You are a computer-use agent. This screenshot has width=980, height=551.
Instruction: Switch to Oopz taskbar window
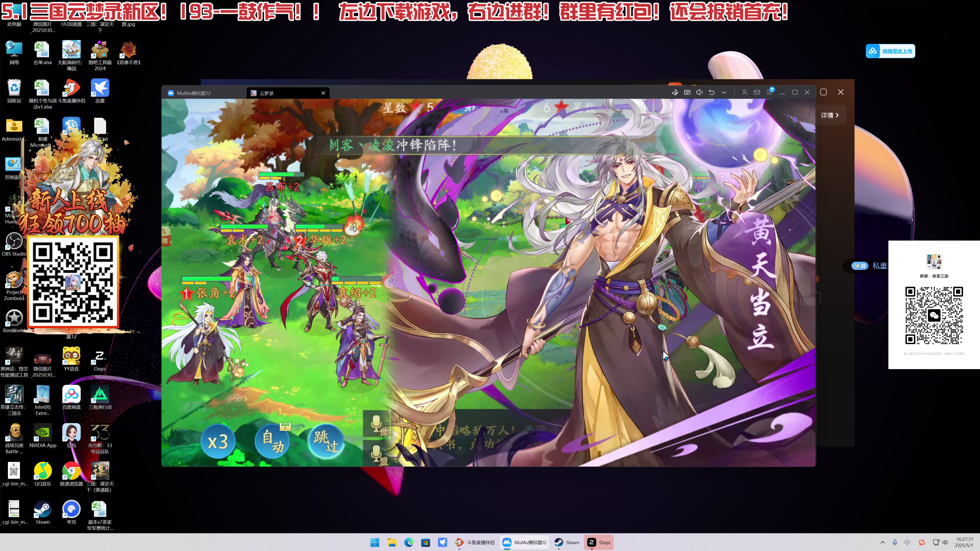pyautogui.click(x=599, y=542)
